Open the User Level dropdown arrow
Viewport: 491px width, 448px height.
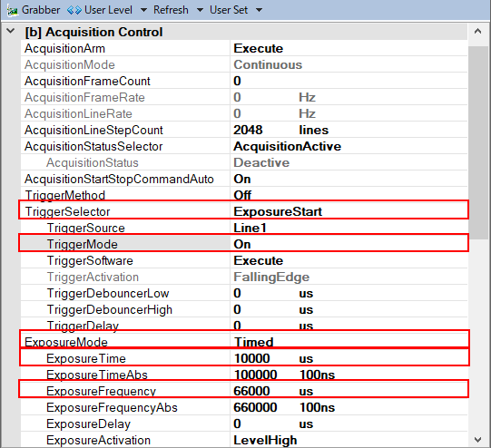pos(143,10)
